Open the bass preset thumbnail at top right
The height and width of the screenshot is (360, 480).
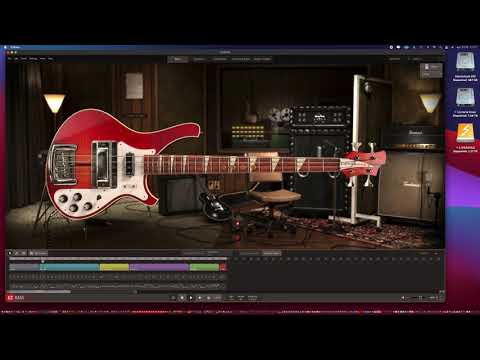click(431, 71)
